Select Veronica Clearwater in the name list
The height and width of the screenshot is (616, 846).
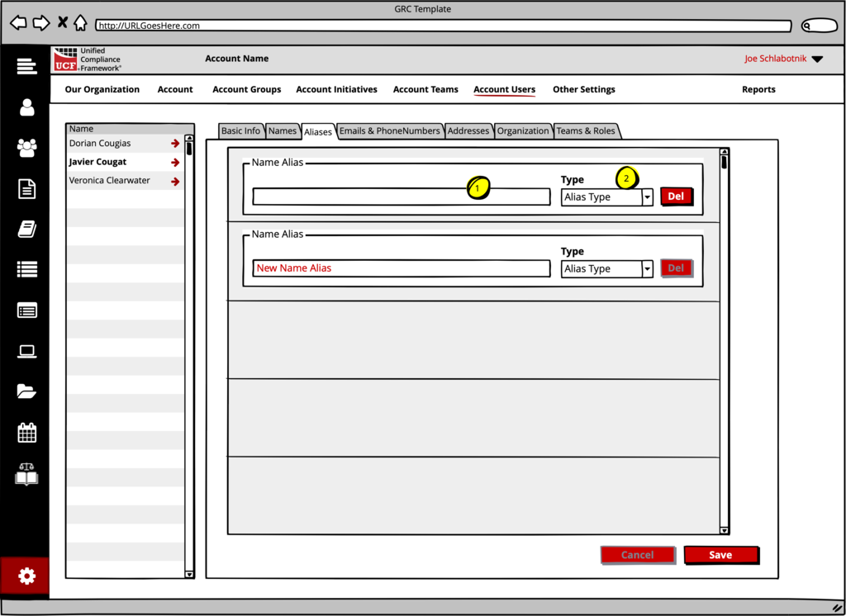tap(110, 181)
